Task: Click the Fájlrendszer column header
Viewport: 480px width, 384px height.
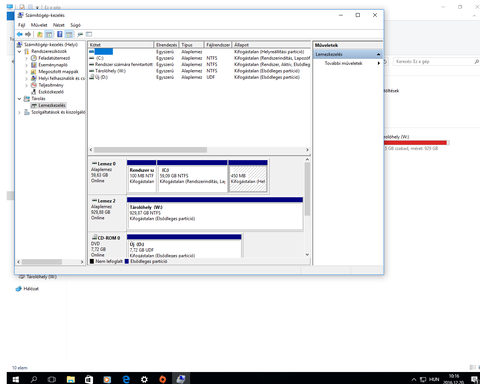Action: (218, 45)
